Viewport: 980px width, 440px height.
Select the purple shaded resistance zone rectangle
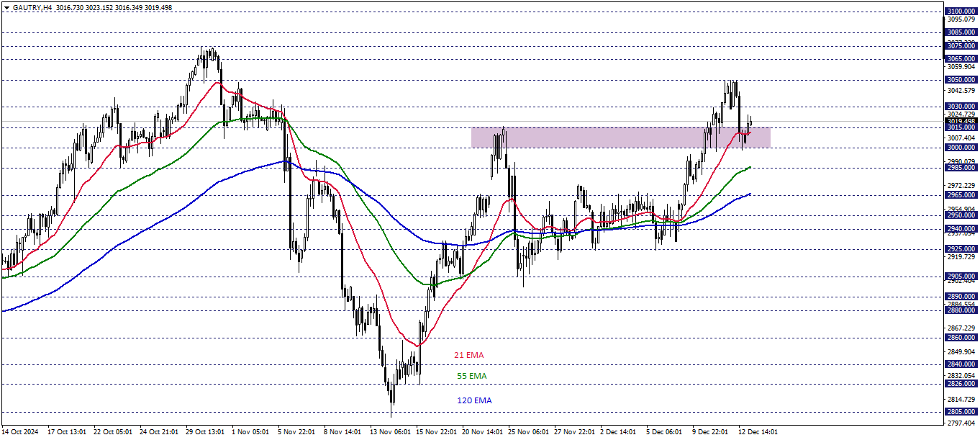click(620, 138)
